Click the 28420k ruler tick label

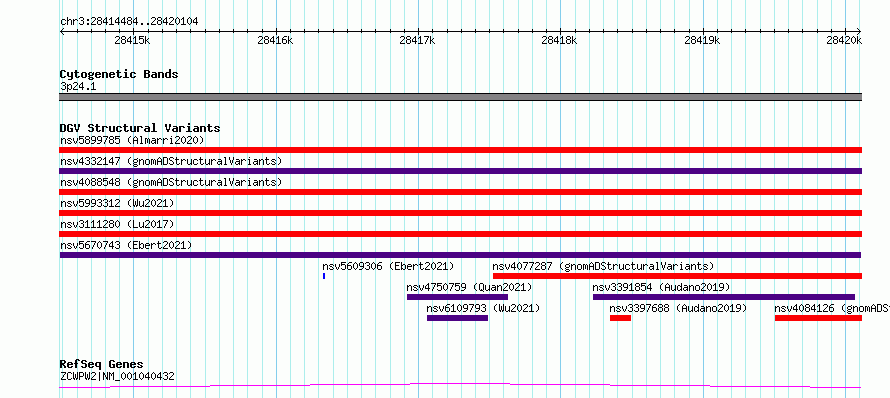(x=844, y=40)
